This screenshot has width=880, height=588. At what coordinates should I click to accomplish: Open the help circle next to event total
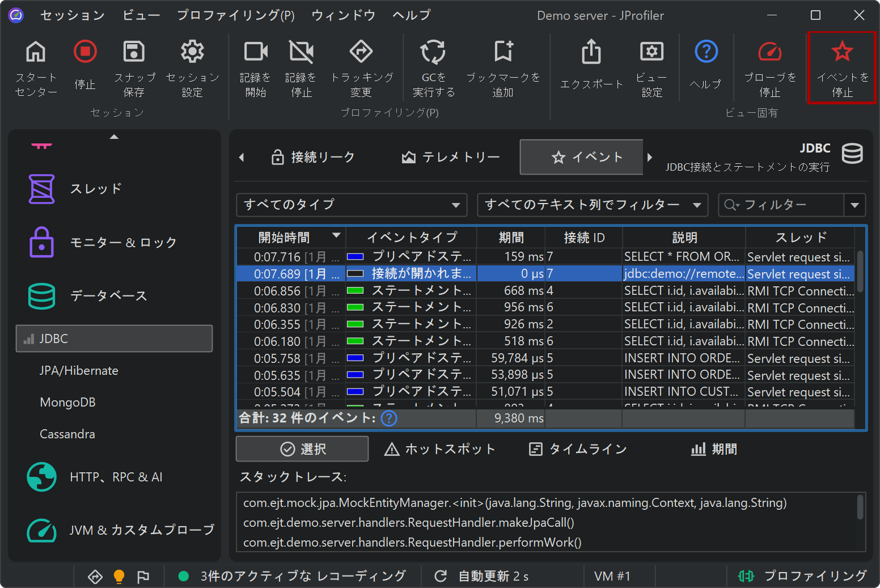[389, 418]
